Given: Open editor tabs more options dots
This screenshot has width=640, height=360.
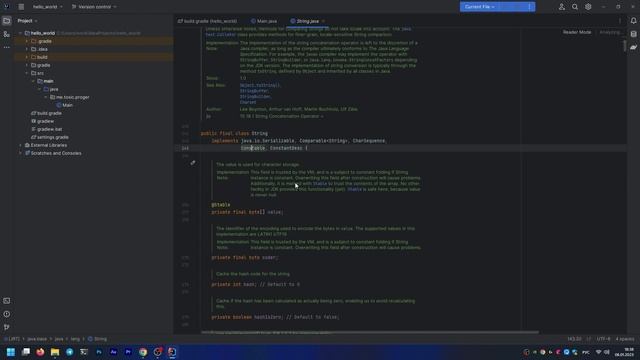Looking at the screenshot, I should 620,21.
